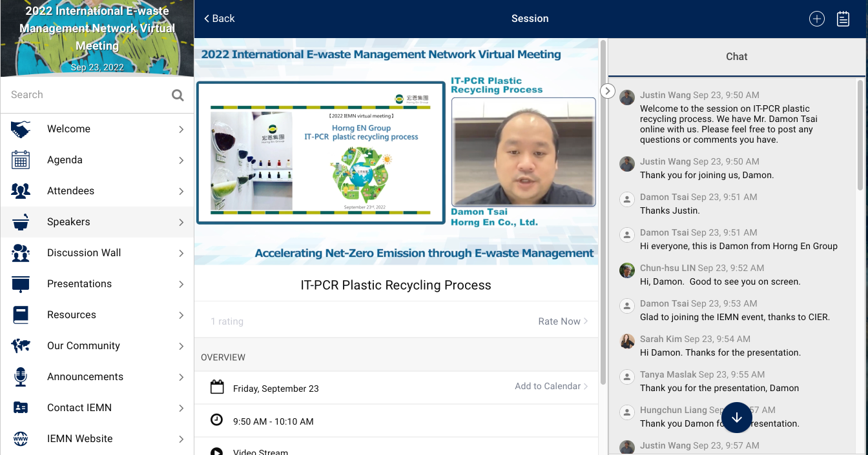
Task: Click the Horng En Group presentation slide
Action: pos(321,152)
